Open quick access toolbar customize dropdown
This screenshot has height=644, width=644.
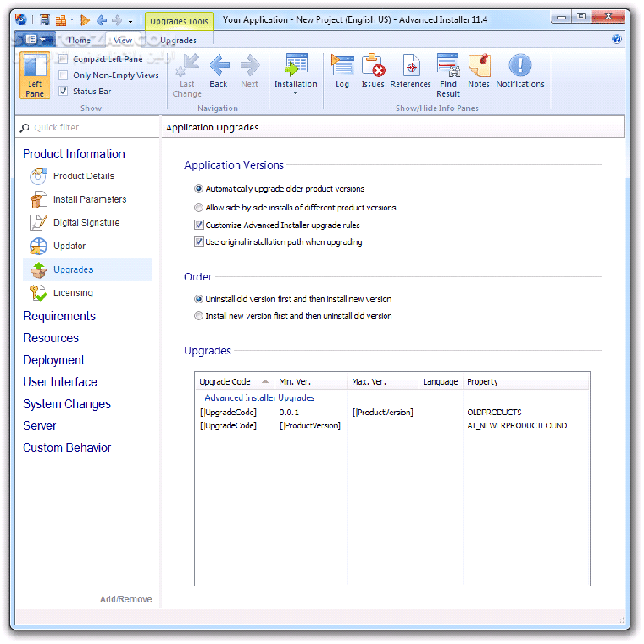(130, 20)
